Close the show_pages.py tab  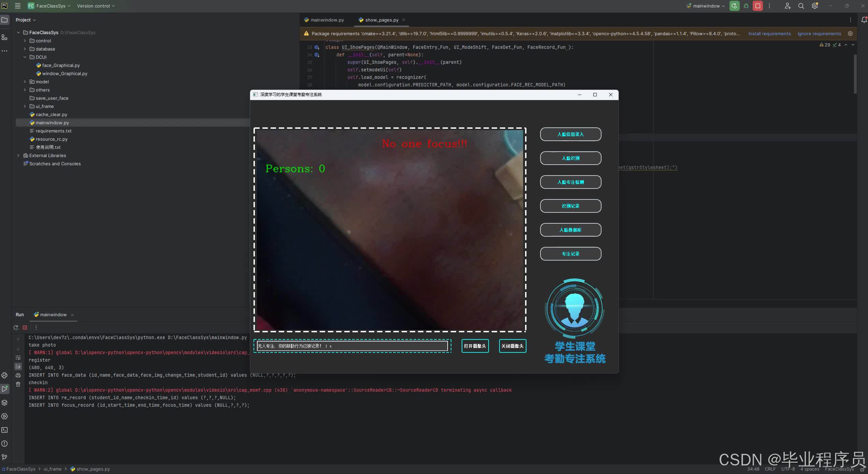pos(404,20)
